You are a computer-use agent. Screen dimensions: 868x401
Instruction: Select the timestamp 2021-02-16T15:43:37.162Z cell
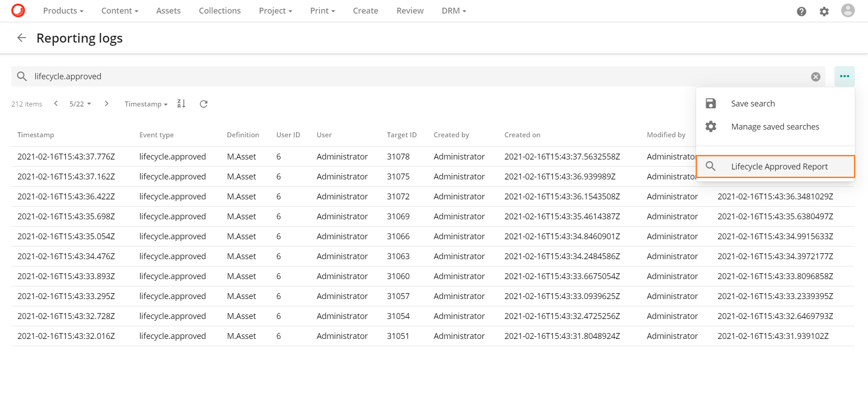[66, 176]
